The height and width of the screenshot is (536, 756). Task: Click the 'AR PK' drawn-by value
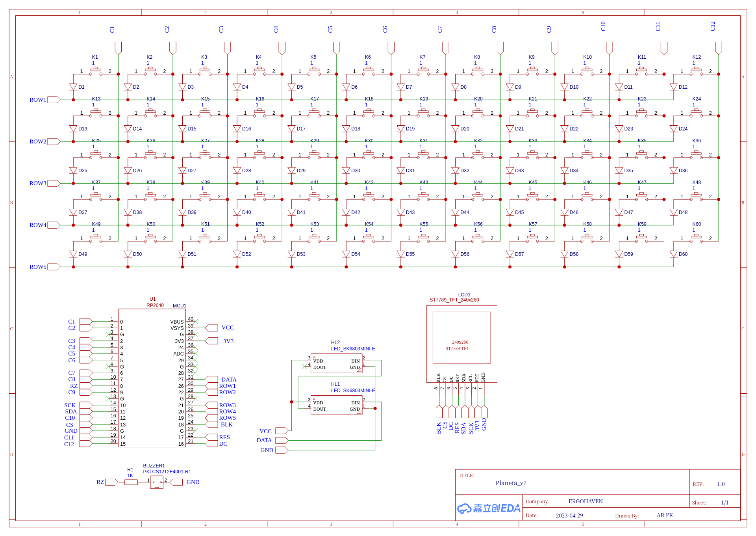click(665, 515)
